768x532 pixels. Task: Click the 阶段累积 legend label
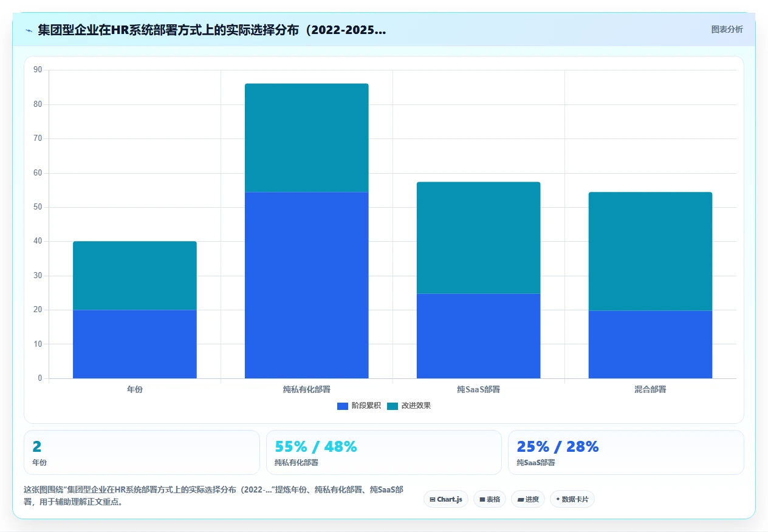tap(366, 406)
